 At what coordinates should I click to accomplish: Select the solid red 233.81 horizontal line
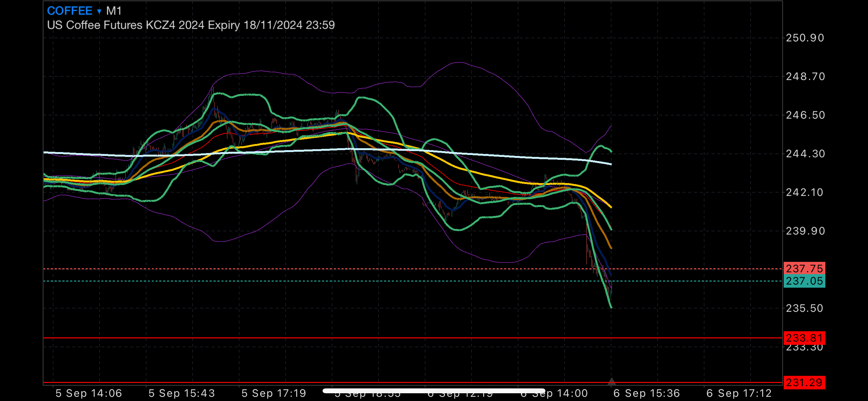(x=337, y=338)
